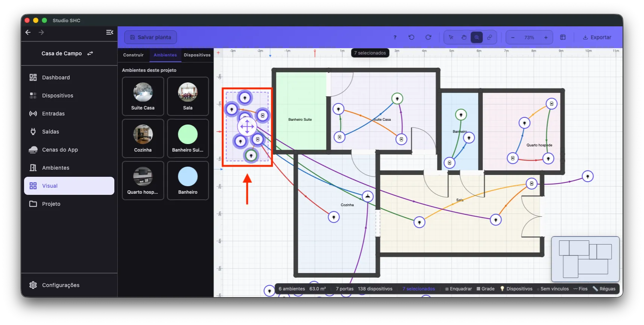Open Cenas do App
Screen dimensions: 644x325
point(69,150)
